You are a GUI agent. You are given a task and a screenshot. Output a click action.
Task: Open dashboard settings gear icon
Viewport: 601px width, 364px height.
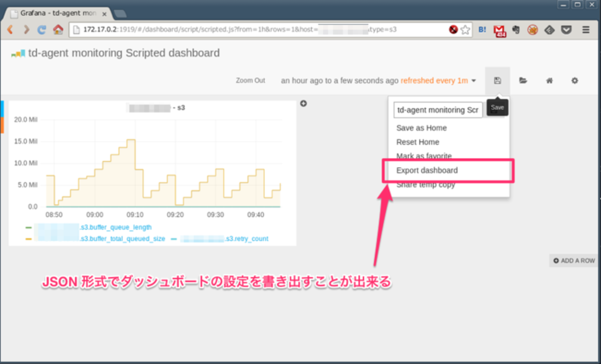[575, 81]
